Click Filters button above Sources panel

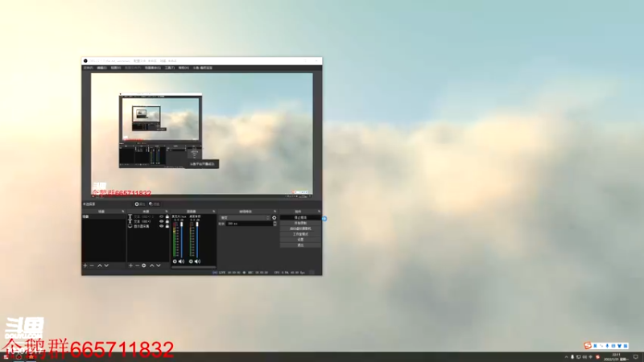coord(155,204)
